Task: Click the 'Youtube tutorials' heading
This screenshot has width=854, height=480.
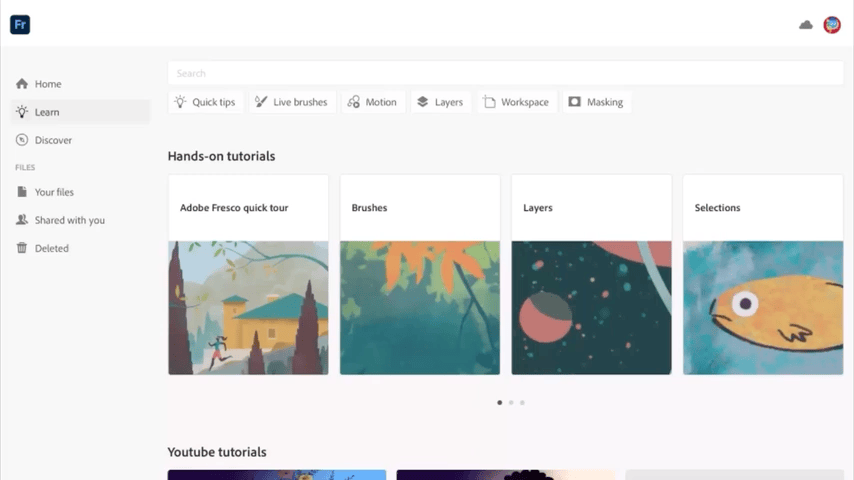Action: (x=217, y=452)
